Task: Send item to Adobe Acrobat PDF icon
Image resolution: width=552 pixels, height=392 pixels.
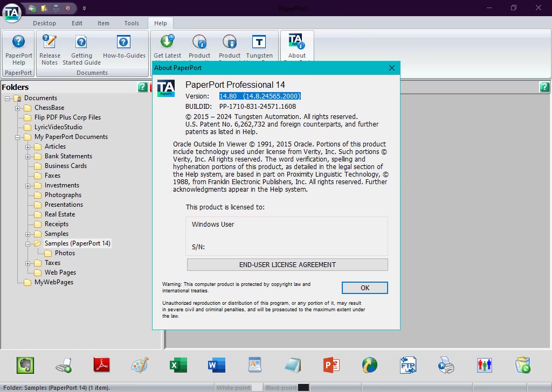Action: [102, 365]
